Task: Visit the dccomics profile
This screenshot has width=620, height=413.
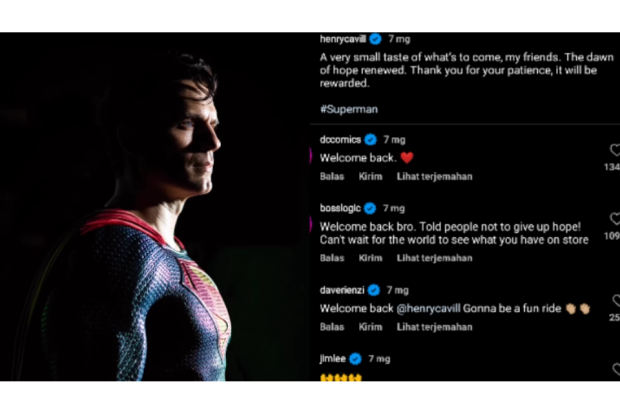Action: pyautogui.click(x=340, y=139)
